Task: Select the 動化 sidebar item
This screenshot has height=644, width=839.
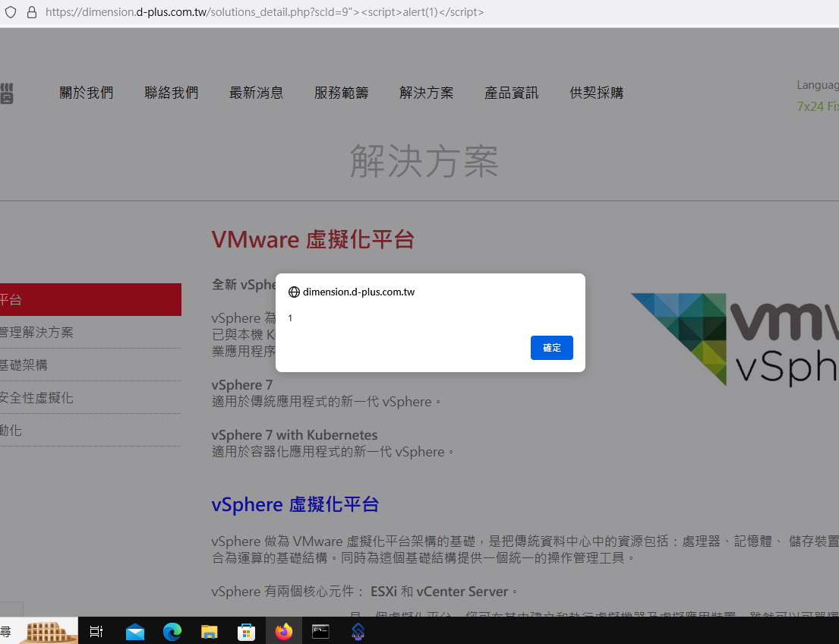Action: [x=11, y=431]
